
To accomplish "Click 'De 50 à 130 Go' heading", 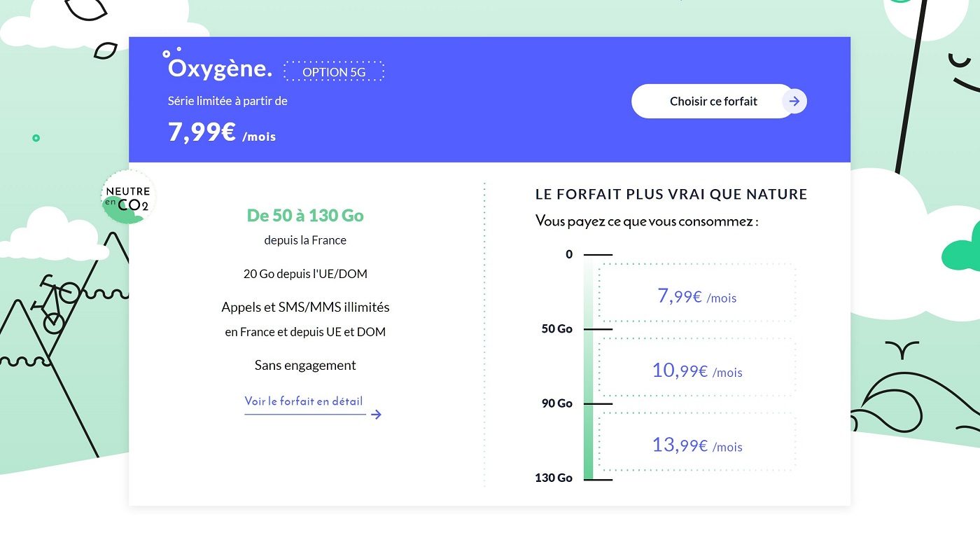I will 305,216.
